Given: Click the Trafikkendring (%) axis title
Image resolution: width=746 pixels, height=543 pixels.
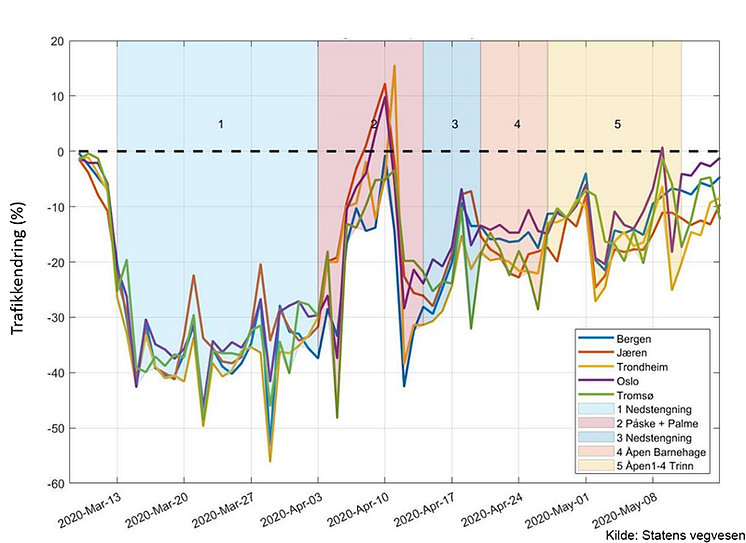Looking at the screenshot, I should pos(17,268).
